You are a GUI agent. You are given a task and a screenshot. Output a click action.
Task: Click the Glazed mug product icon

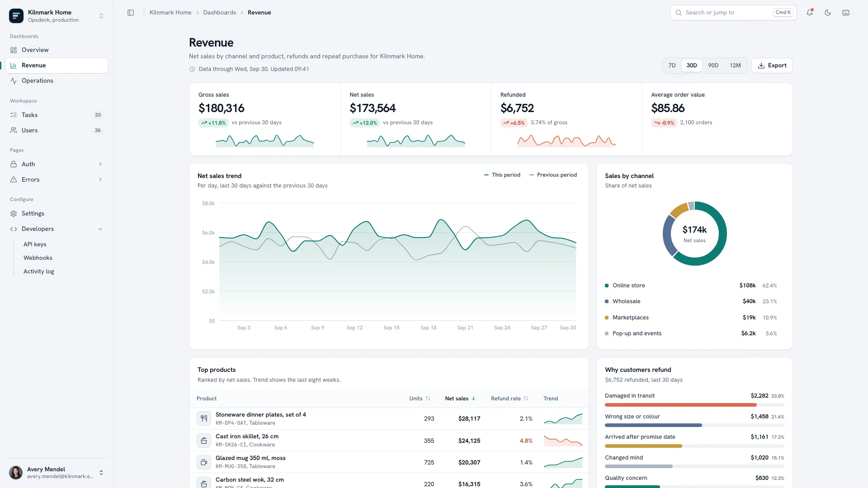click(x=204, y=462)
